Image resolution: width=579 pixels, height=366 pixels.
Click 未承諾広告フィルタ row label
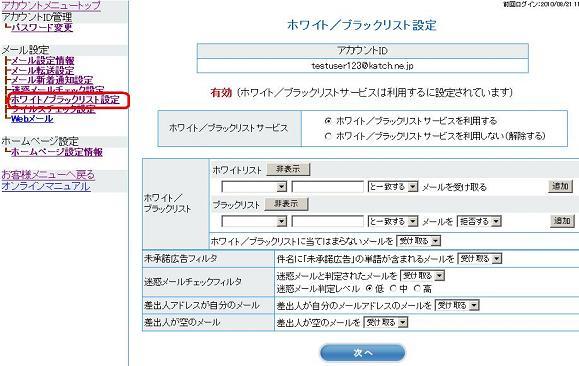pyautogui.click(x=180, y=259)
